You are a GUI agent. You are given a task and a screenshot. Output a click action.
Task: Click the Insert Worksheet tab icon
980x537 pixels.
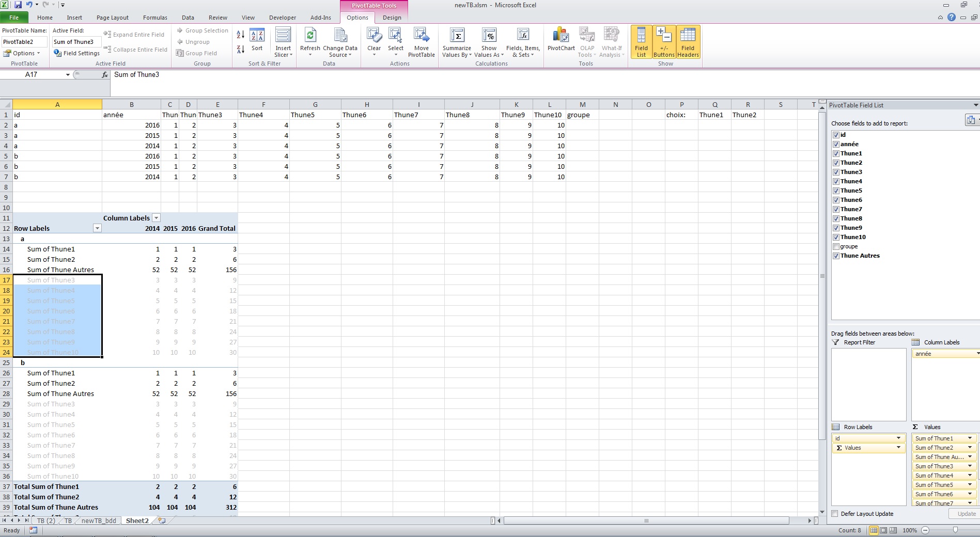(162, 520)
